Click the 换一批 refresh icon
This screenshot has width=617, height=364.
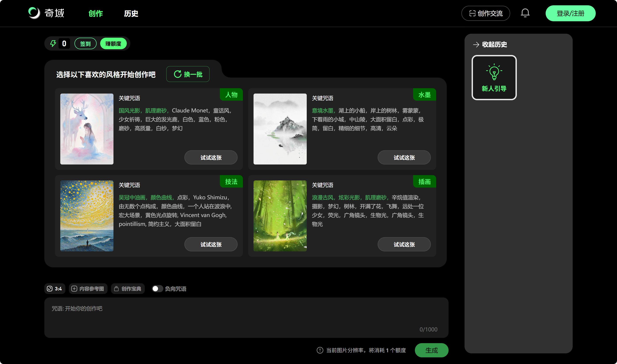[178, 74]
